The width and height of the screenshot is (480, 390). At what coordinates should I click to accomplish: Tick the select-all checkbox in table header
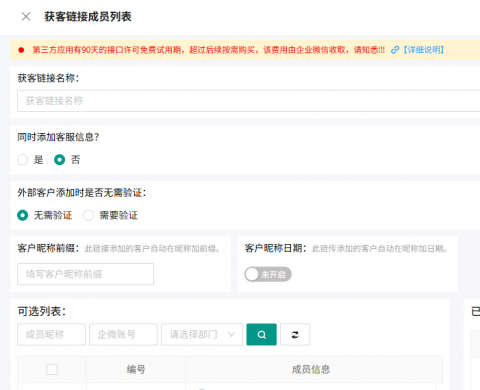pos(52,369)
